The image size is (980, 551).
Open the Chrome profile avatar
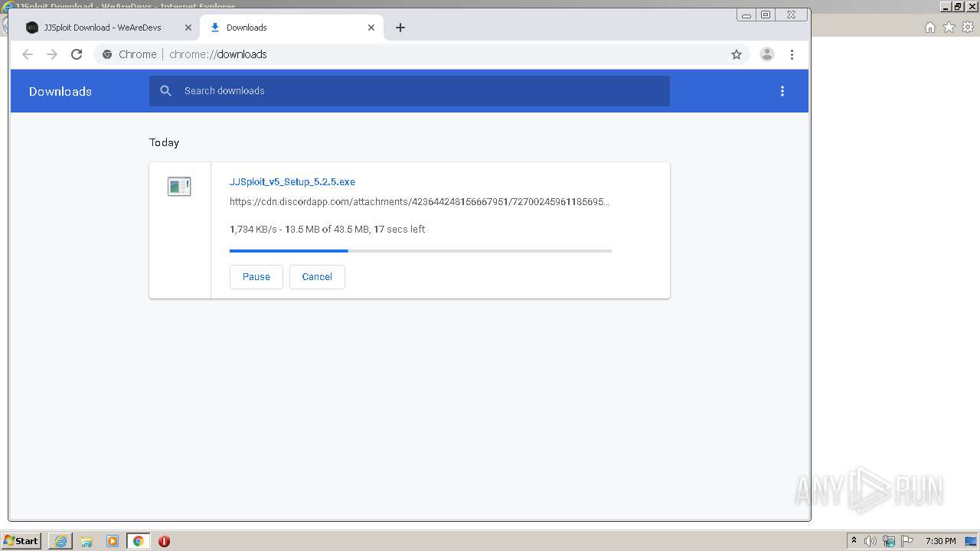click(766, 54)
